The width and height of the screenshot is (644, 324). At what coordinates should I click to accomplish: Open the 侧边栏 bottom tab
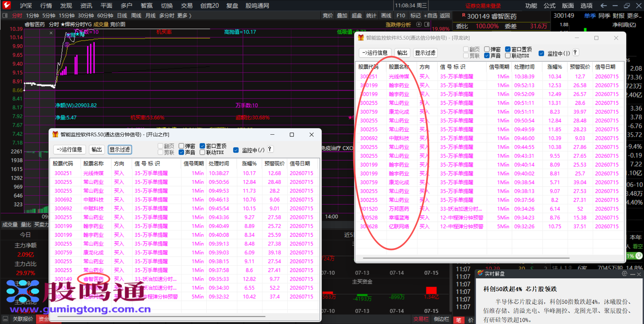(x=441, y=319)
